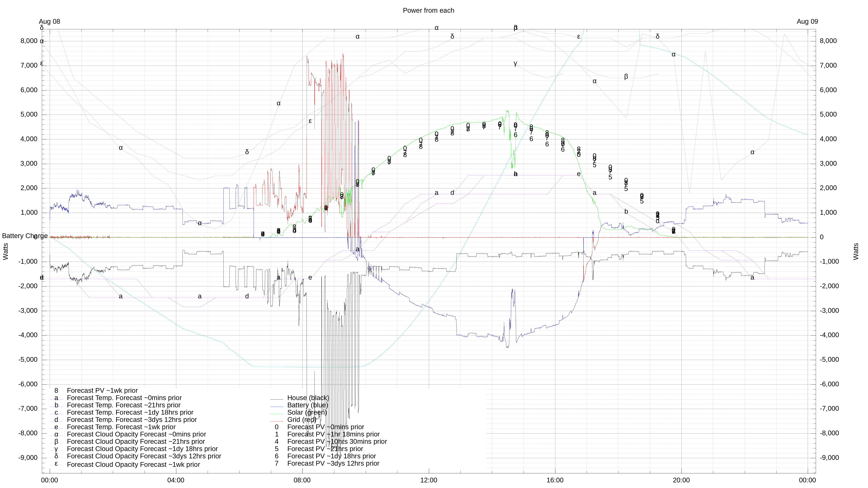Click right y-axis tick label 4,000
Viewport: 868px width, 488px height.
tap(828, 139)
